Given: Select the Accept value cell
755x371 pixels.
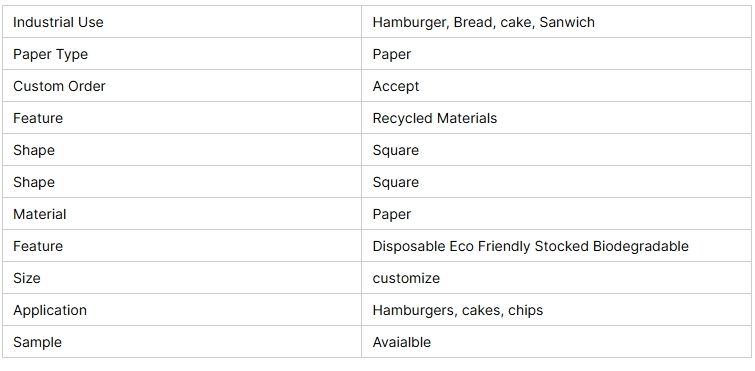Looking at the screenshot, I should click(556, 86).
